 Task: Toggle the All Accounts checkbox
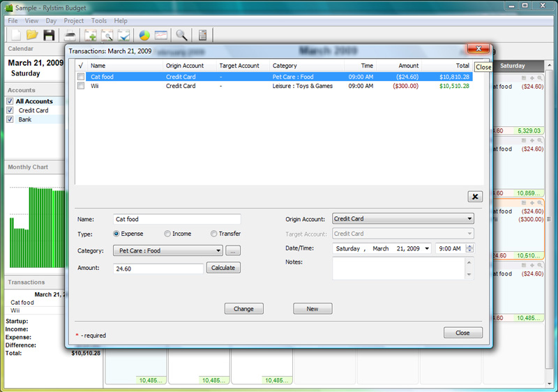pyautogui.click(x=10, y=101)
